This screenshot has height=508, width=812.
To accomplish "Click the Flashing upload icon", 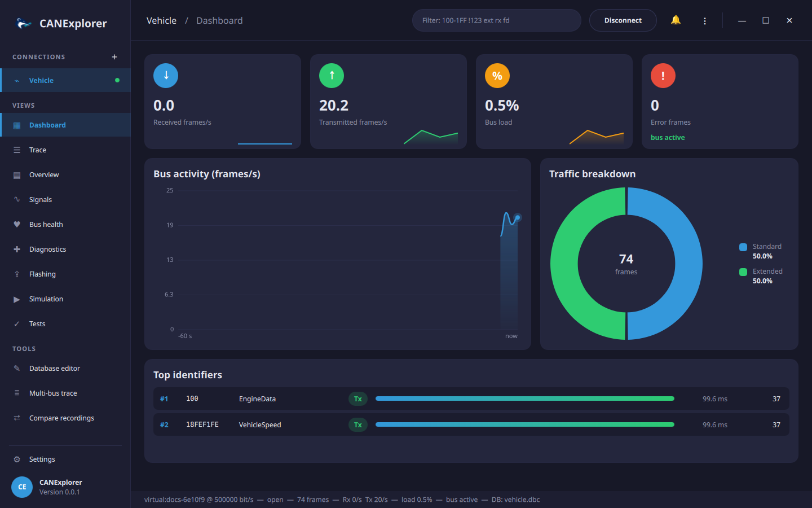I will 17,274.
